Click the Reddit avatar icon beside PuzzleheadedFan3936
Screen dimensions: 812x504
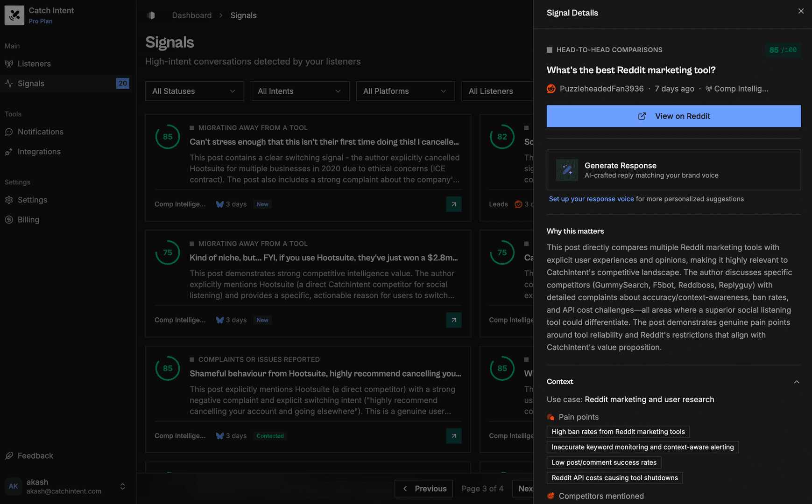click(x=551, y=89)
